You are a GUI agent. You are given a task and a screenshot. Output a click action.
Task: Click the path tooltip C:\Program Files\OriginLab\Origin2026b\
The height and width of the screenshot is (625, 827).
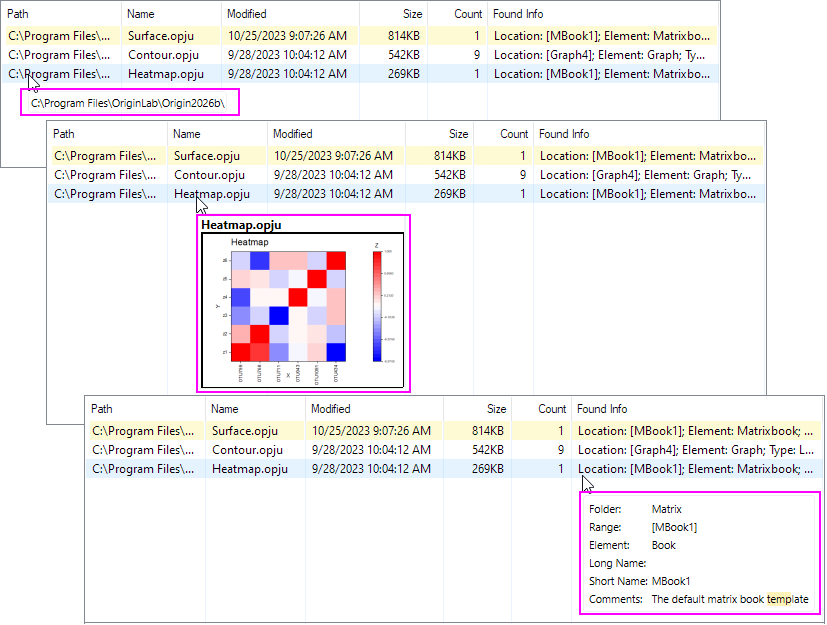(x=128, y=103)
